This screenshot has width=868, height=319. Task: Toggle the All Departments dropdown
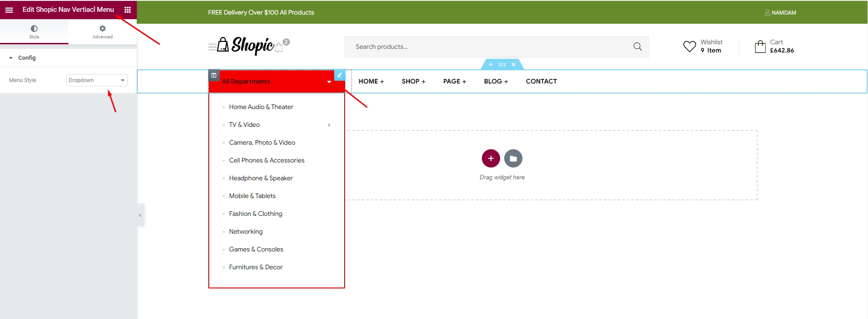tap(329, 82)
